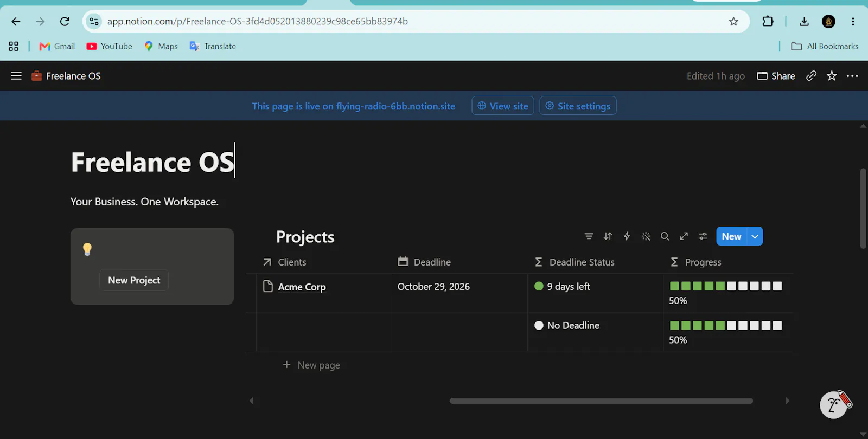Open Projects view settings sliders icon
The height and width of the screenshot is (439, 868).
(x=703, y=236)
